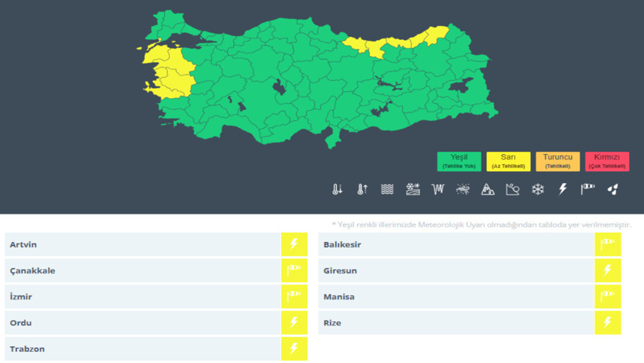Open the Artvin row in the table
644x363 pixels.
pos(156,244)
